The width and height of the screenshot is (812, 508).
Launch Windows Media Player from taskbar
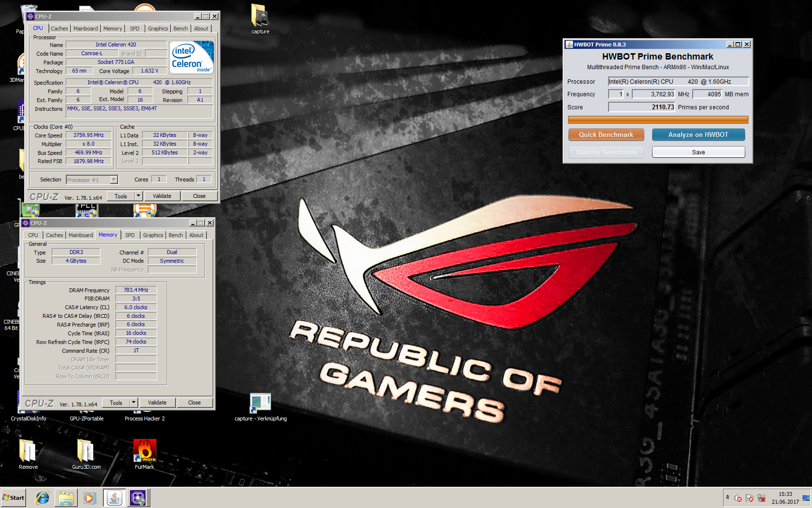pyautogui.click(x=90, y=498)
